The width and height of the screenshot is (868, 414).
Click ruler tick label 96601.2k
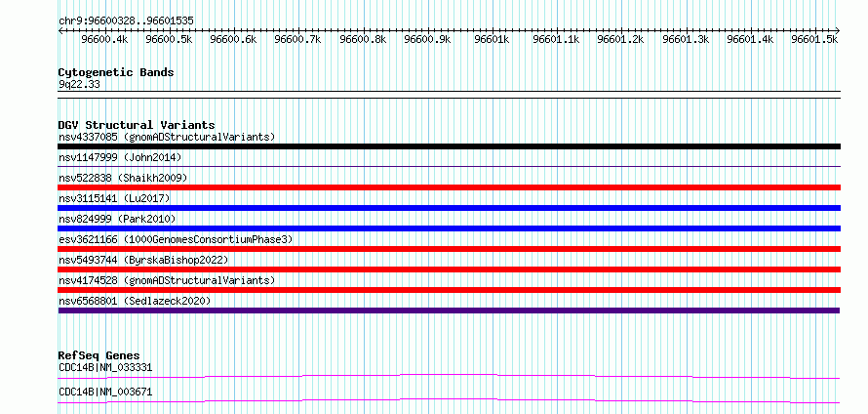point(621,39)
